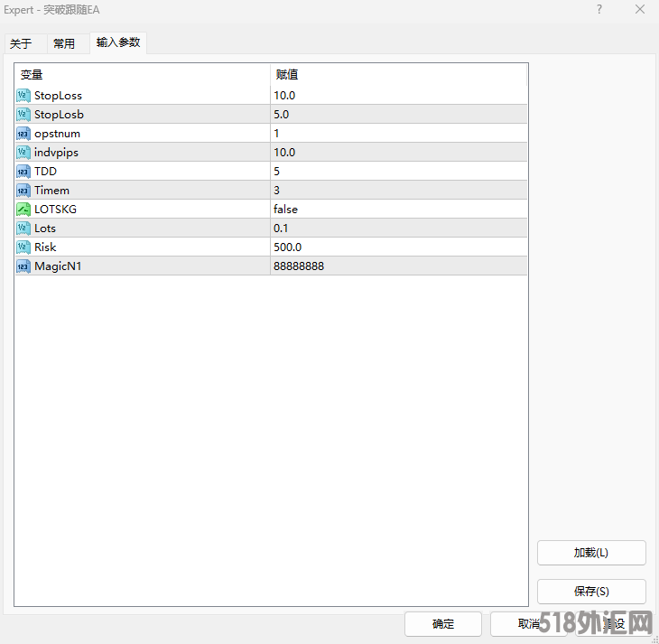Open the 关于 tab
This screenshot has width=659, height=644.
(x=25, y=43)
